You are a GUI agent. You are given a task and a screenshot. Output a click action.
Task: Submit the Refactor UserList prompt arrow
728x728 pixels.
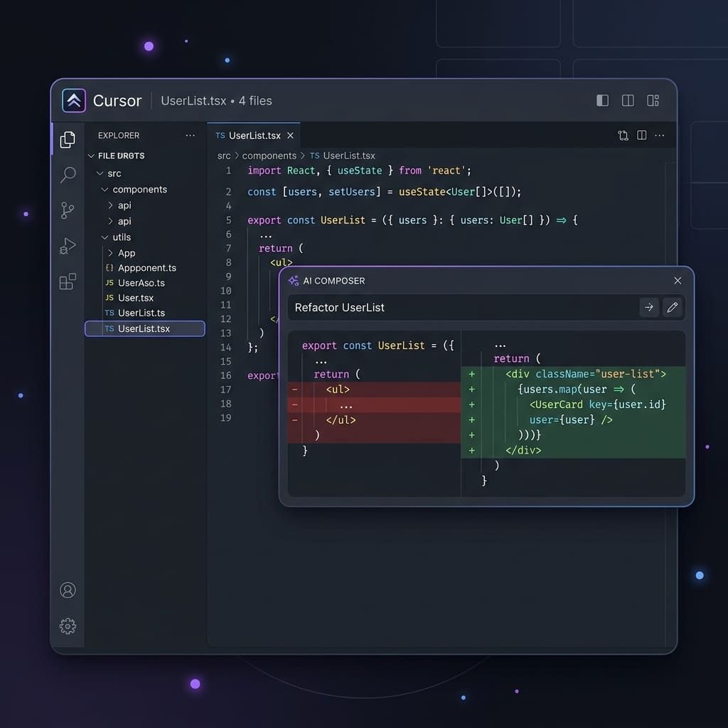tap(649, 307)
